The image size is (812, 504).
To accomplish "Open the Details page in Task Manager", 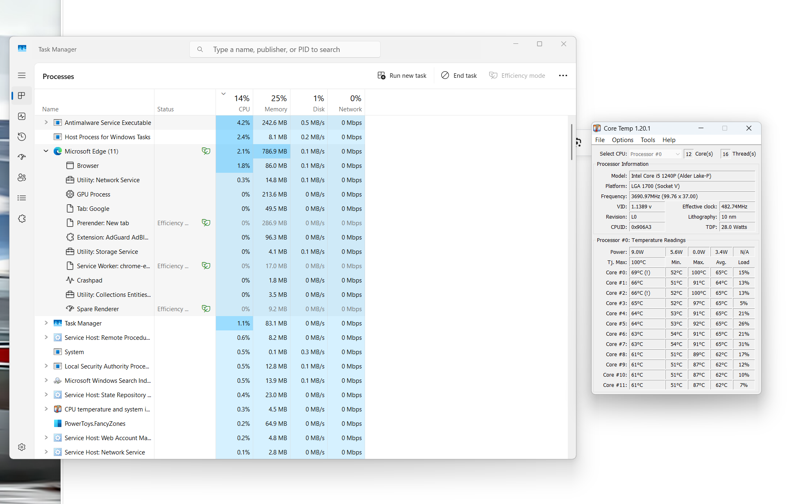I will point(22,198).
